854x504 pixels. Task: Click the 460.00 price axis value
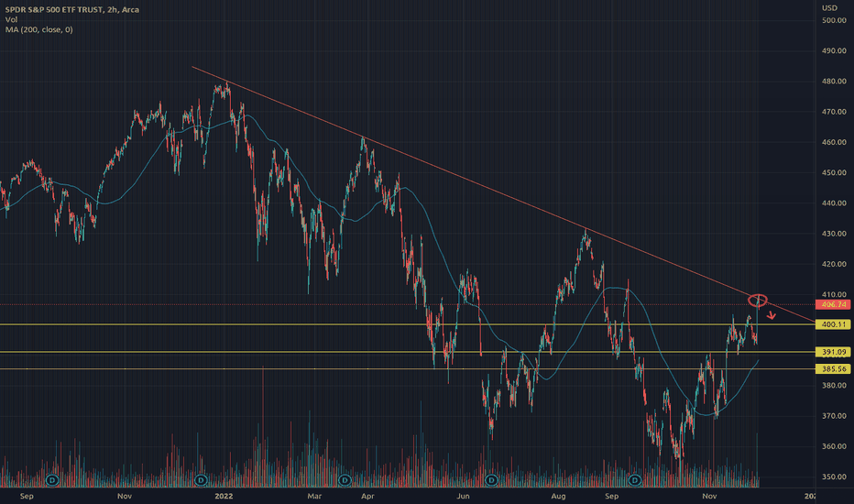(x=834, y=142)
